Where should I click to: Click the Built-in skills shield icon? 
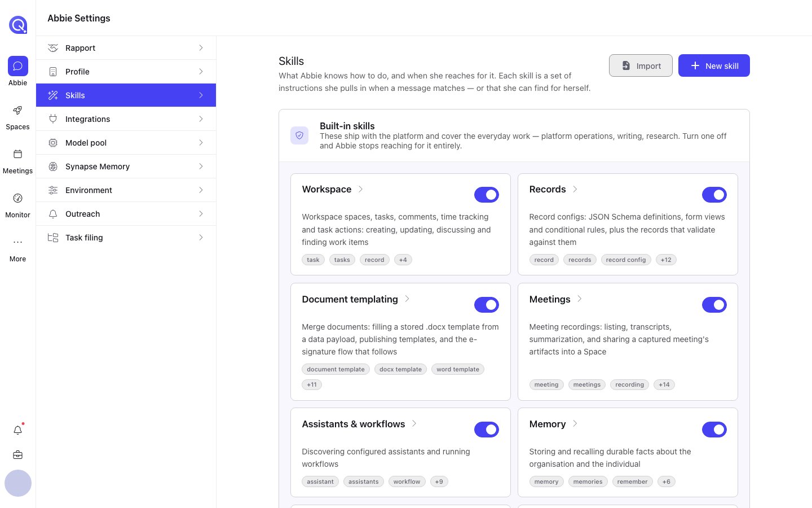[299, 135]
